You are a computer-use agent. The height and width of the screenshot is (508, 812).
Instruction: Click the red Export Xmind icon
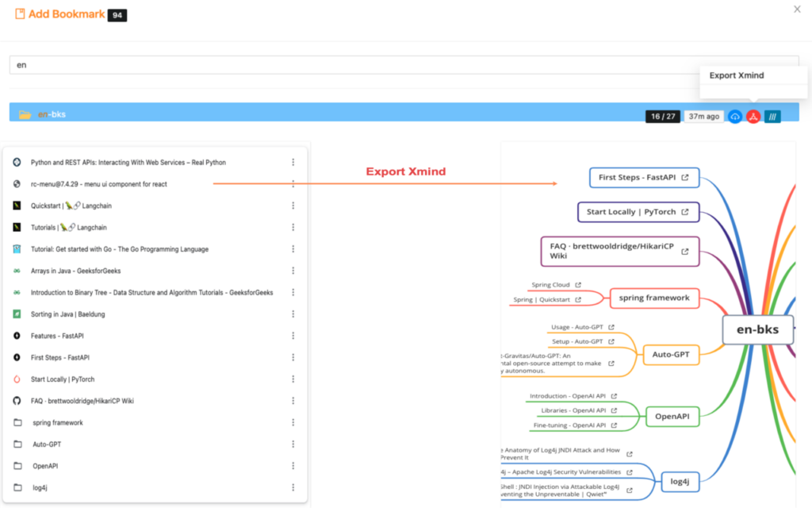[x=753, y=117]
